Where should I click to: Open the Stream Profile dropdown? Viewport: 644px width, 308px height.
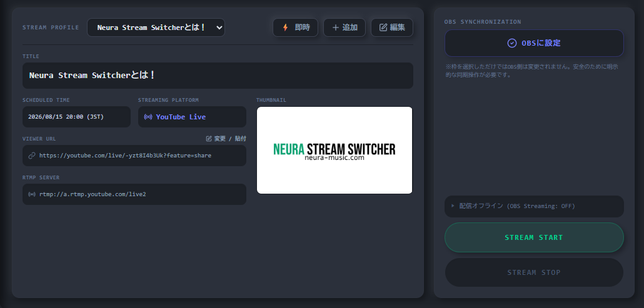(x=156, y=27)
